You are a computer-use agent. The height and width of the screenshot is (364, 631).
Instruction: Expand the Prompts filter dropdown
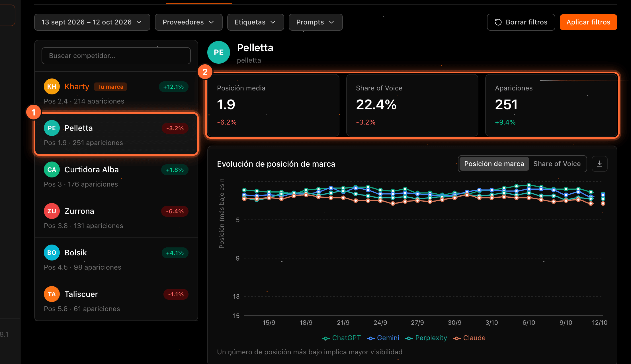pyautogui.click(x=315, y=22)
